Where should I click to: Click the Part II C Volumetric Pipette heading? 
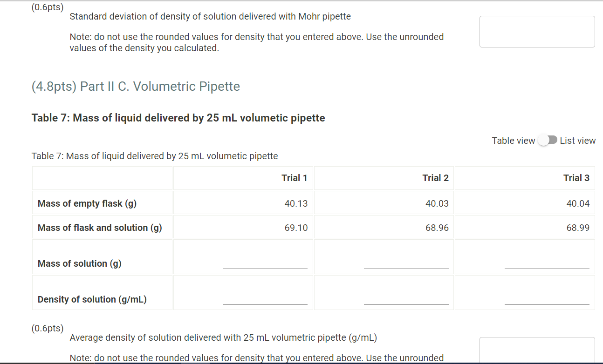135,86
